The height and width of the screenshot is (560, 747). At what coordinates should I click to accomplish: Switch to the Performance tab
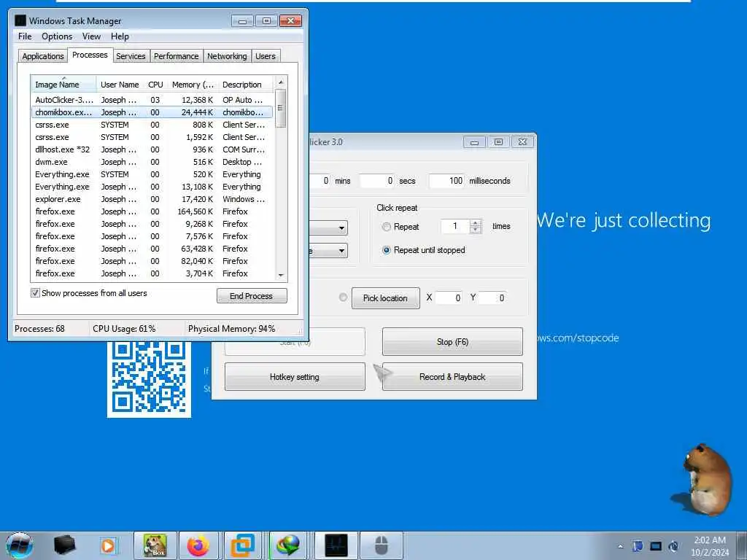click(177, 56)
